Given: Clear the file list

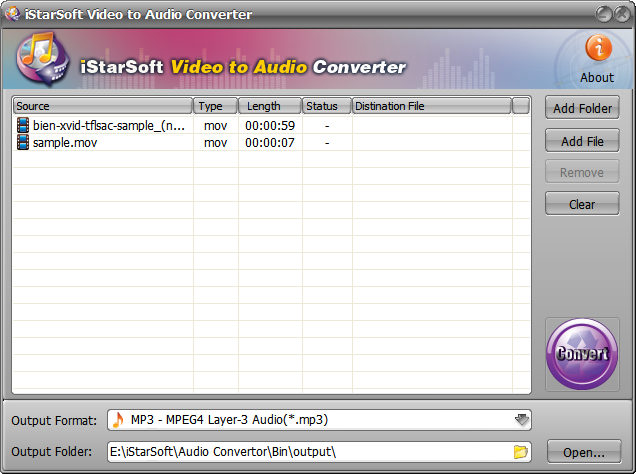Looking at the screenshot, I should click(x=582, y=204).
